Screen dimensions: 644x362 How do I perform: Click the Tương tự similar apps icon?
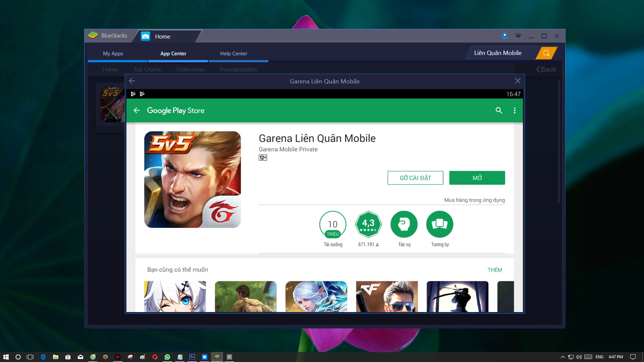(x=439, y=224)
